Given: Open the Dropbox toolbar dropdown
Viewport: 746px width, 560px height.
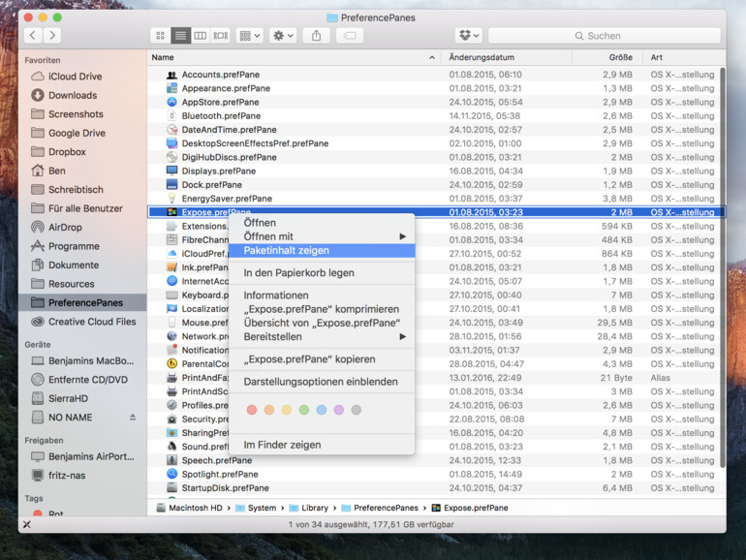Looking at the screenshot, I should (468, 36).
